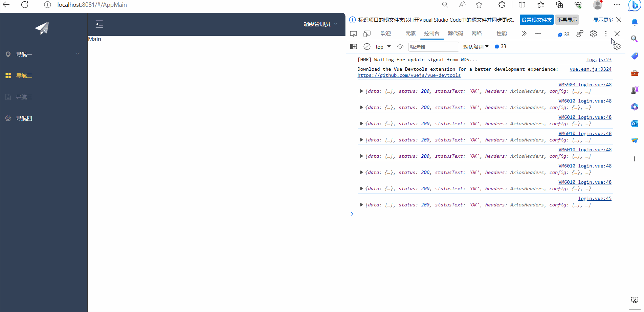This screenshot has height=312, width=644.
Task: Clear the console
Action: pos(367,47)
